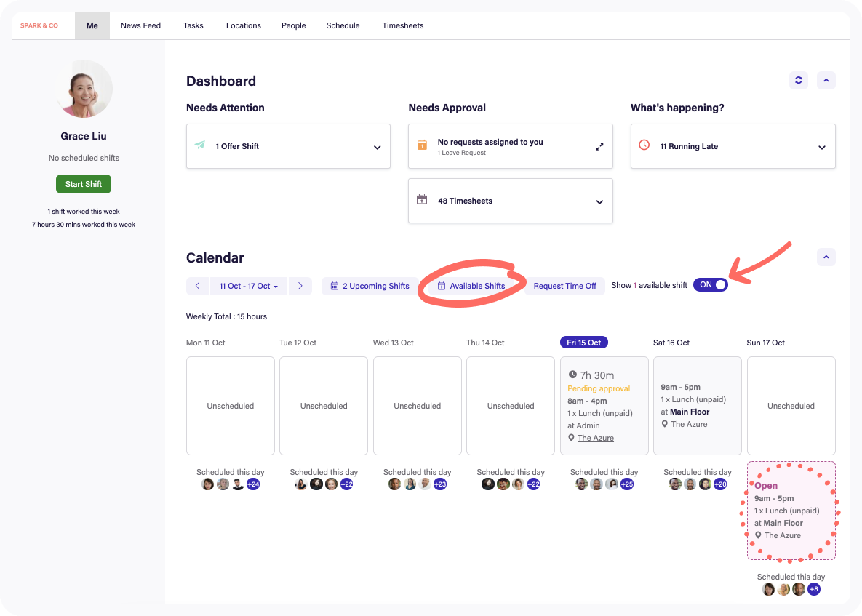Select the Open shift card on Sunday
The image size is (862, 616).
tap(791, 511)
